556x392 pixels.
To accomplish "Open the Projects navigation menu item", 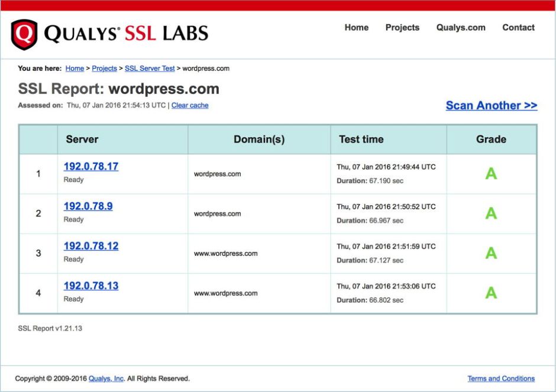I will (x=402, y=27).
